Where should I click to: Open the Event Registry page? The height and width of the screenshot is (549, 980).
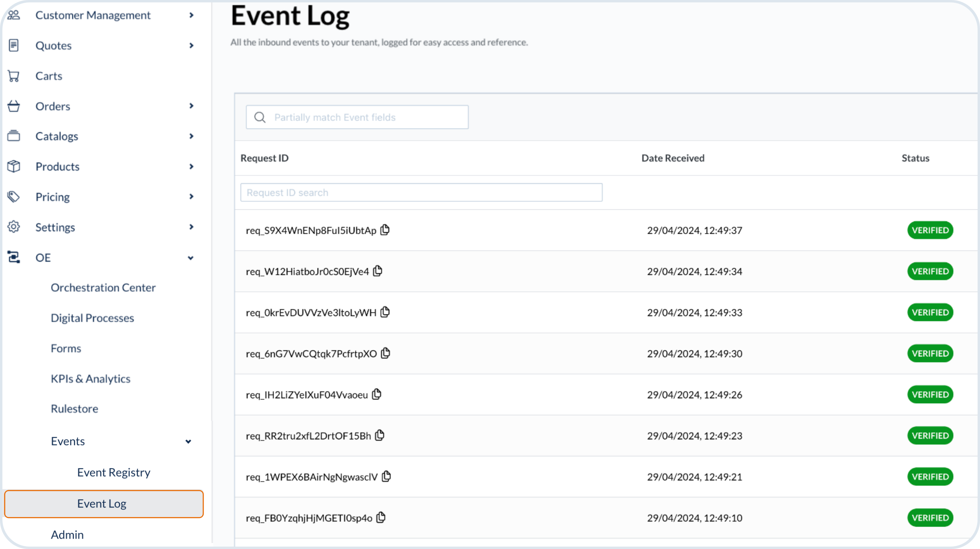(113, 472)
